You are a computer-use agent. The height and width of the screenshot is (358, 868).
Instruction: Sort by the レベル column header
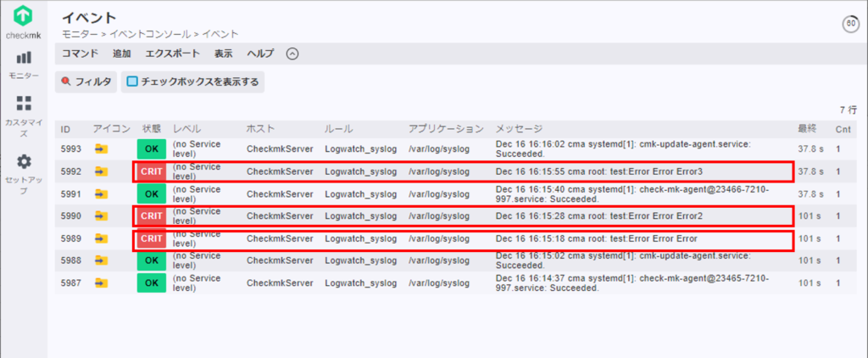point(187,129)
